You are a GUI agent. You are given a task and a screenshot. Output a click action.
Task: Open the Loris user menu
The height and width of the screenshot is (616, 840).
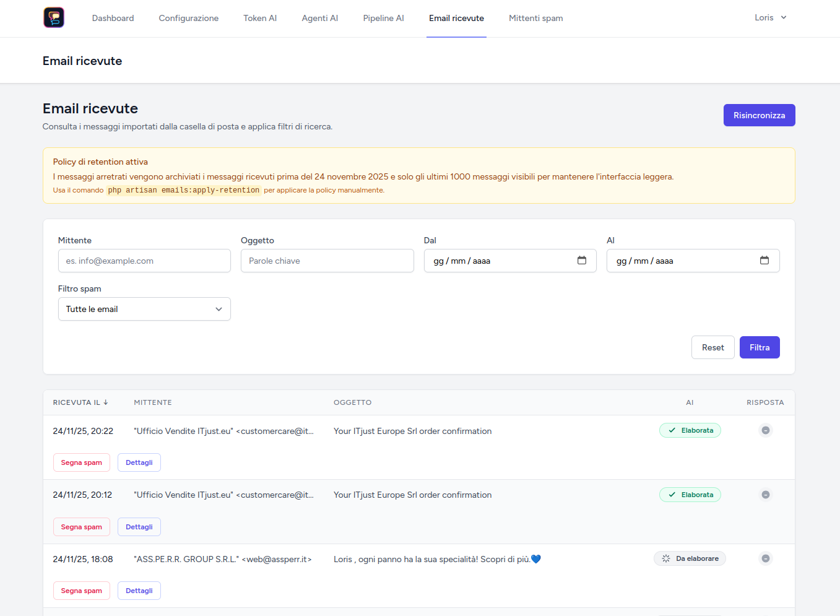770,17
